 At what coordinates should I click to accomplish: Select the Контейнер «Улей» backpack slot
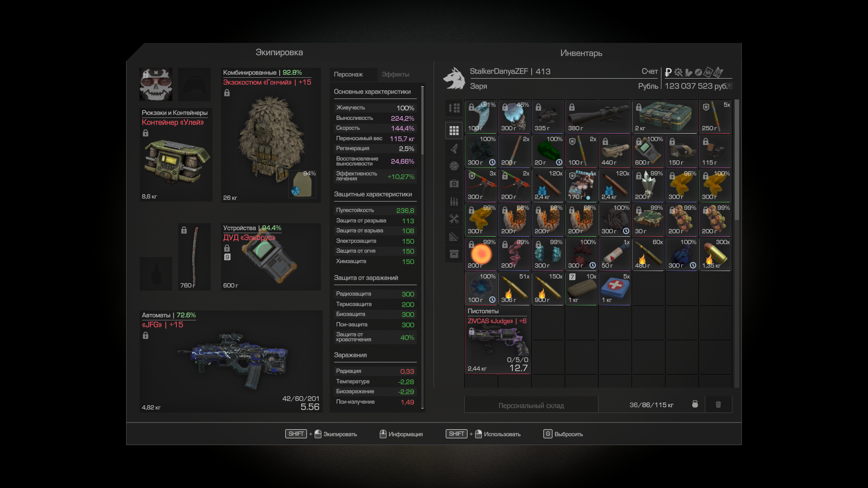click(x=176, y=155)
